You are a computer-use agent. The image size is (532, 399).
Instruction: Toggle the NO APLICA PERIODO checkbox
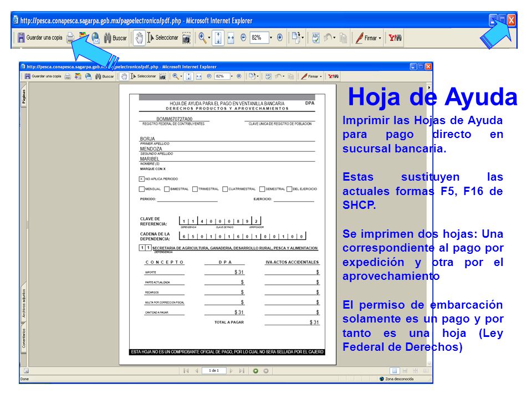pos(141,179)
